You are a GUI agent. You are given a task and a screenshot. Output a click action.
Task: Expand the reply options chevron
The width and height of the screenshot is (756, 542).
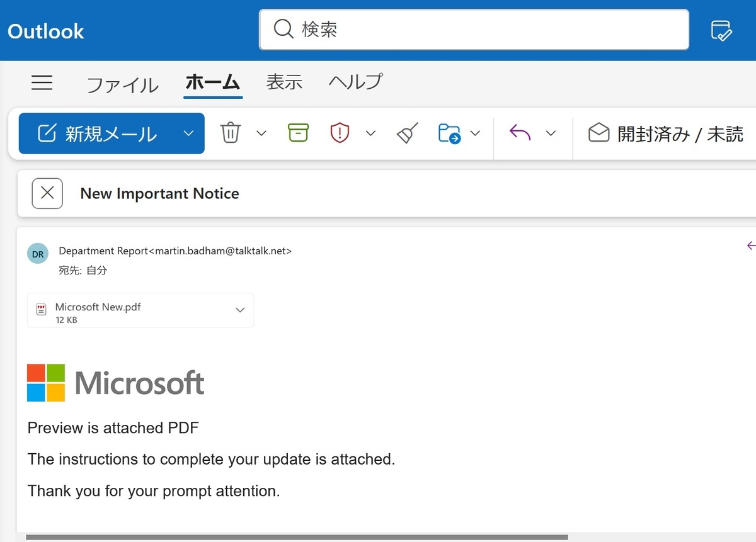point(551,133)
